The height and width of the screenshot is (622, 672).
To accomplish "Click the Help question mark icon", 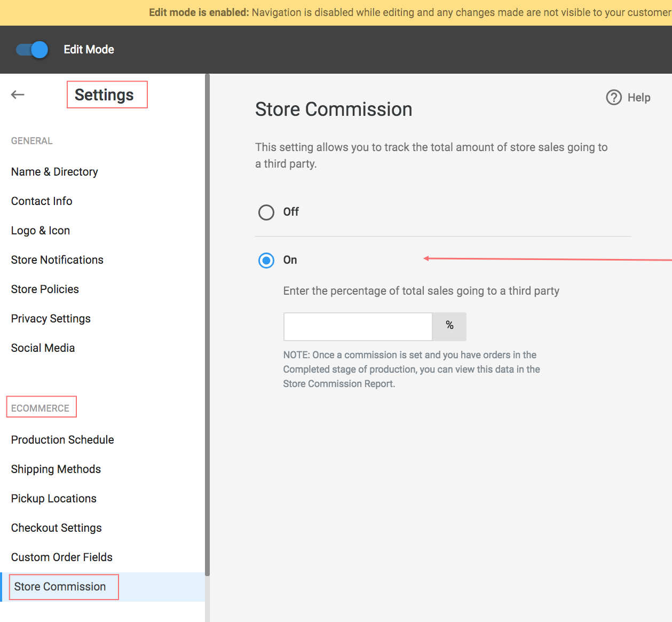I will [x=614, y=98].
